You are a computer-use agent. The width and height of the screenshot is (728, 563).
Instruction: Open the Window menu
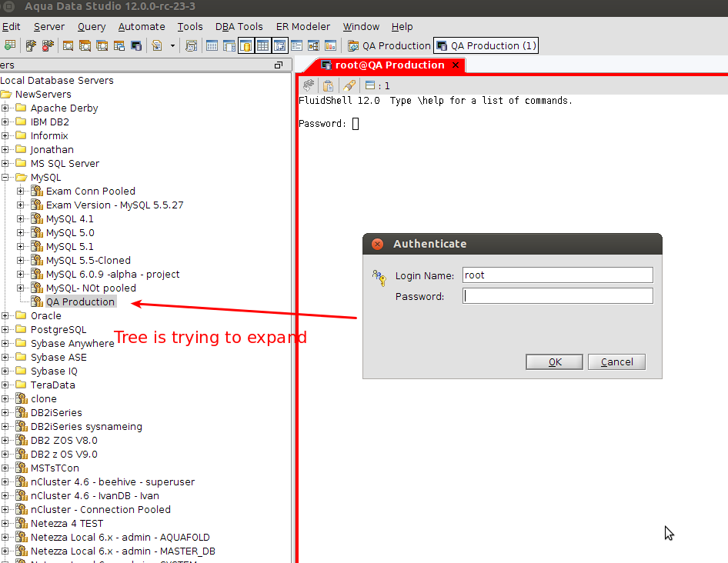coord(361,26)
